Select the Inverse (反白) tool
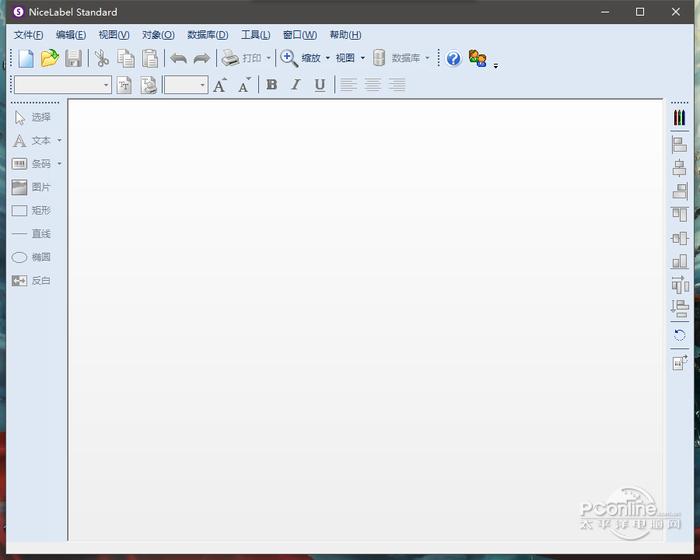 [x=31, y=280]
